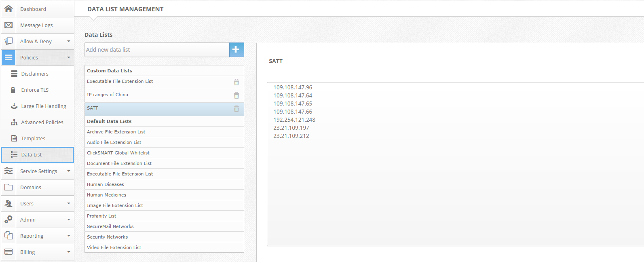Open Video File Extension List

(x=164, y=247)
